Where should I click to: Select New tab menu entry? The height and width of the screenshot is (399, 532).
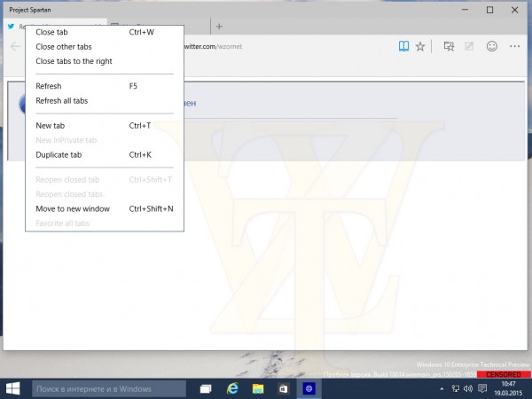[105, 126]
